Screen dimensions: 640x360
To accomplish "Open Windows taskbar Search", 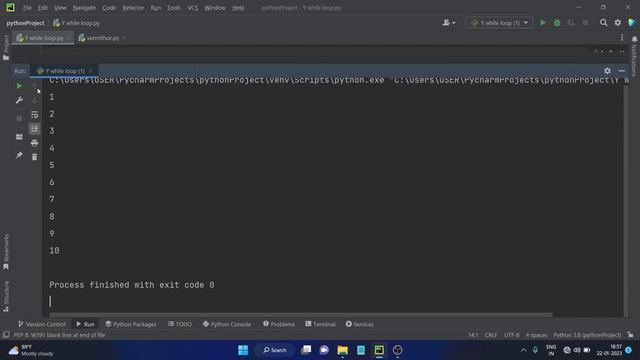I will 275,350.
